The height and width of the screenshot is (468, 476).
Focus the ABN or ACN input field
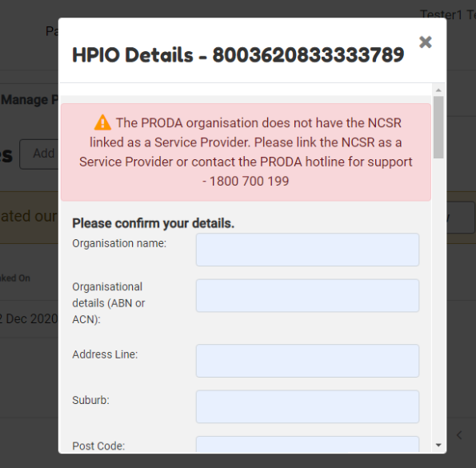(307, 296)
